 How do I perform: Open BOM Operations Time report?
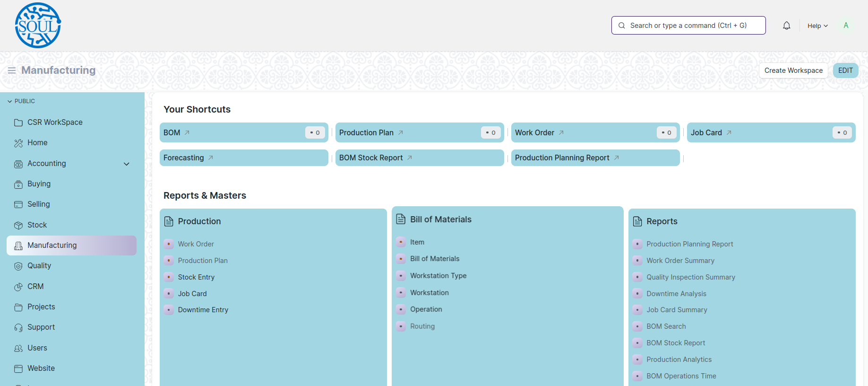pyautogui.click(x=681, y=376)
